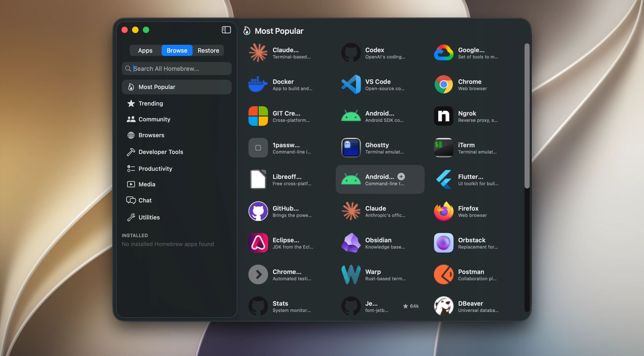Open the Chat category
Screen dimensions: 644x356
coord(176,200)
